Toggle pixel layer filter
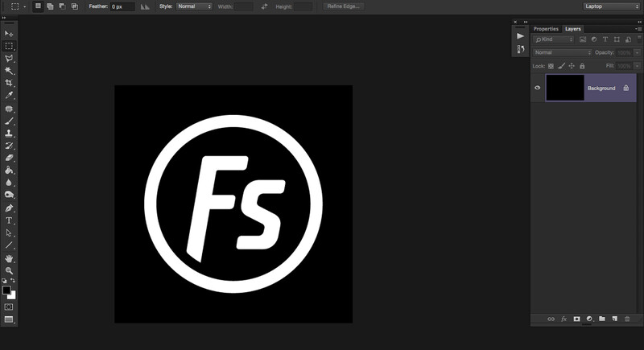644x350 pixels. pos(582,39)
